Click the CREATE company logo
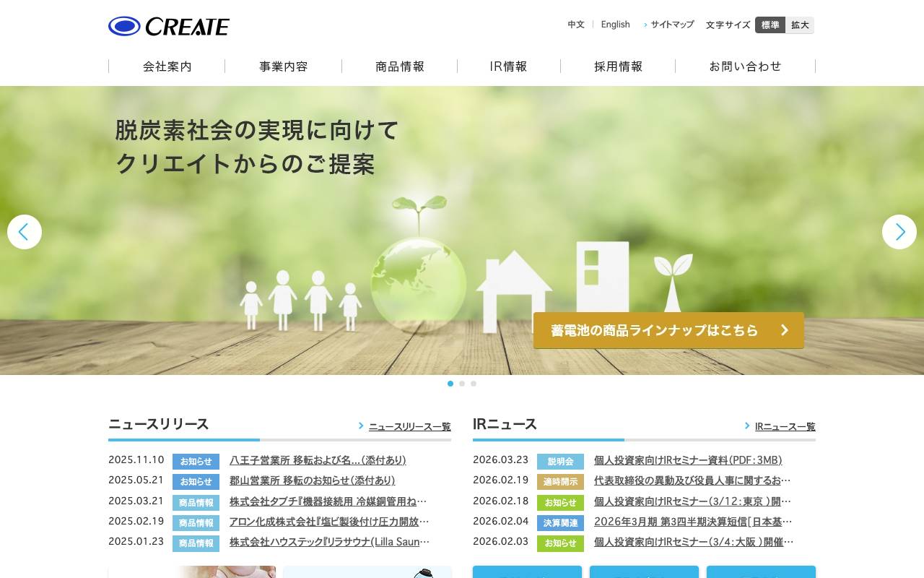 [x=168, y=26]
